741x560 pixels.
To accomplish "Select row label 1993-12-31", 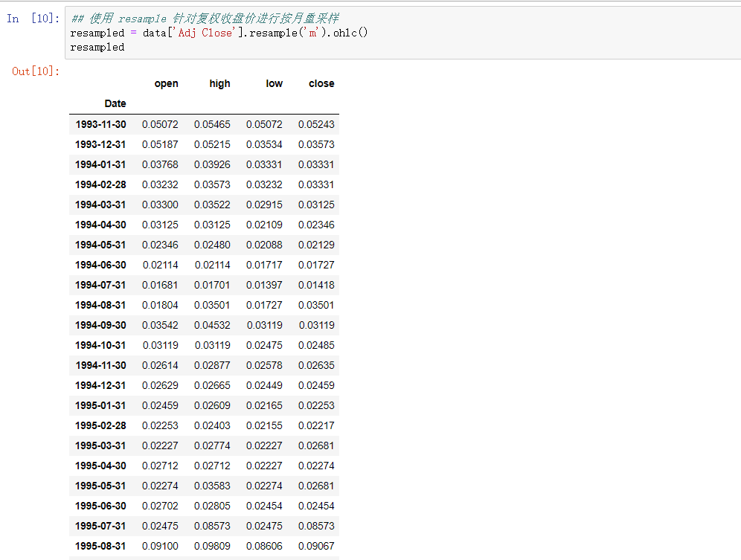I will [100, 144].
